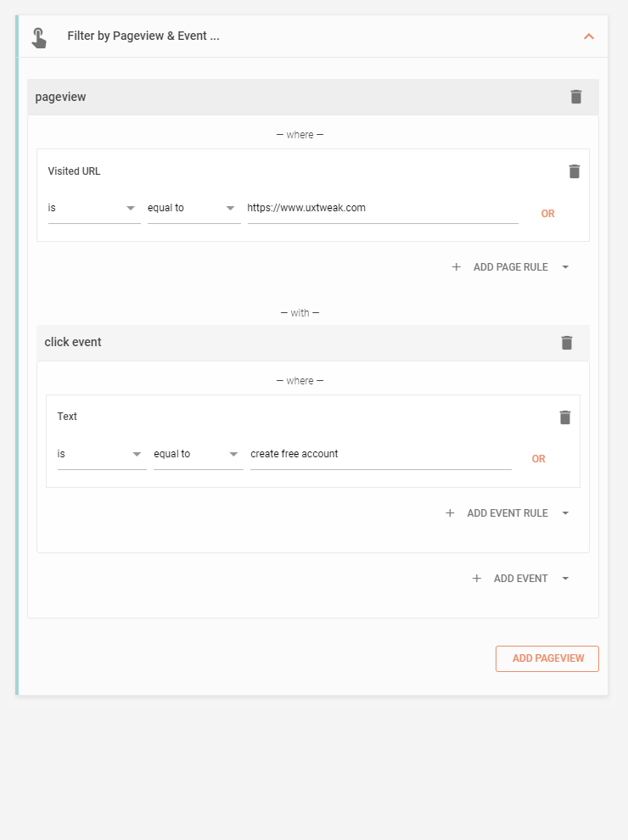Click the 'Visited URL' rule label
The image size is (628, 840).
(74, 171)
